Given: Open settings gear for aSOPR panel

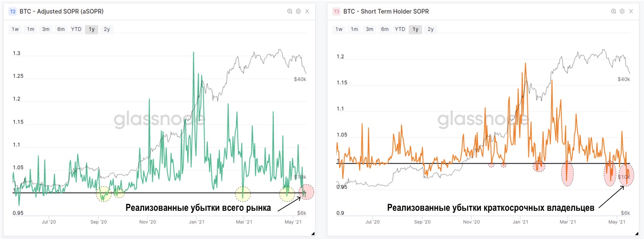Looking at the screenshot, I should [x=298, y=11].
